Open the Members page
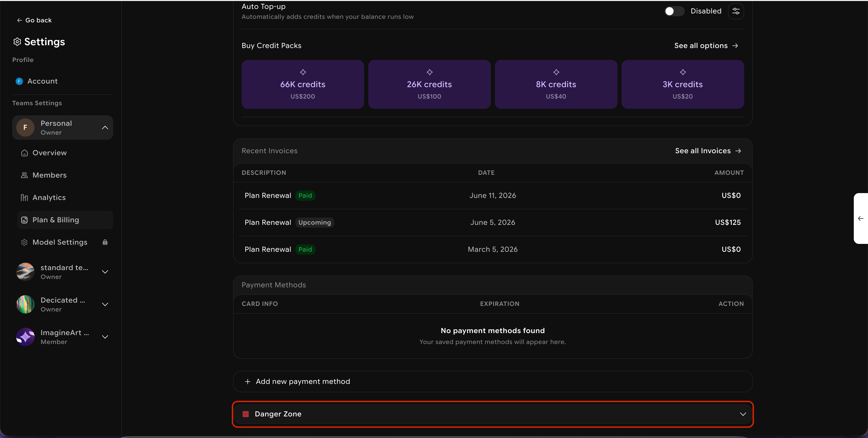The image size is (868, 438). [65, 175]
